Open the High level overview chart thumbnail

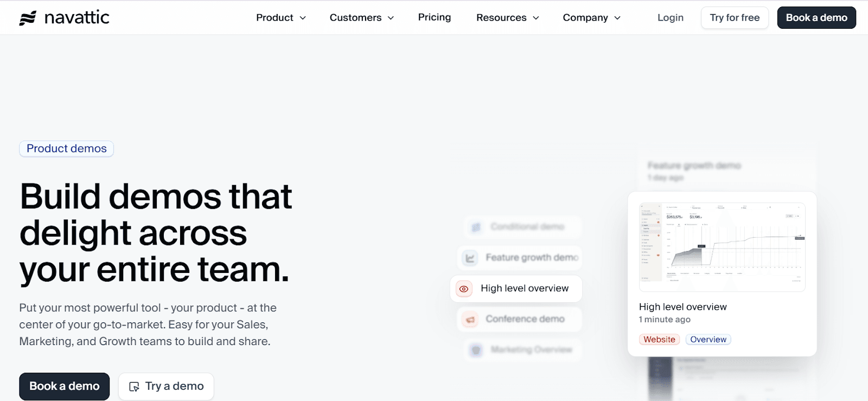coord(722,247)
